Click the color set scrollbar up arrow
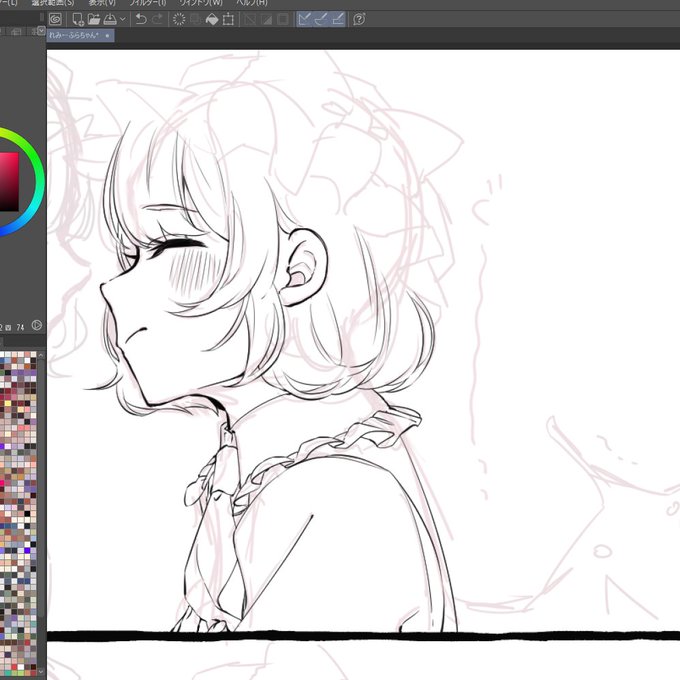This screenshot has width=680, height=680. click(x=41, y=356)
